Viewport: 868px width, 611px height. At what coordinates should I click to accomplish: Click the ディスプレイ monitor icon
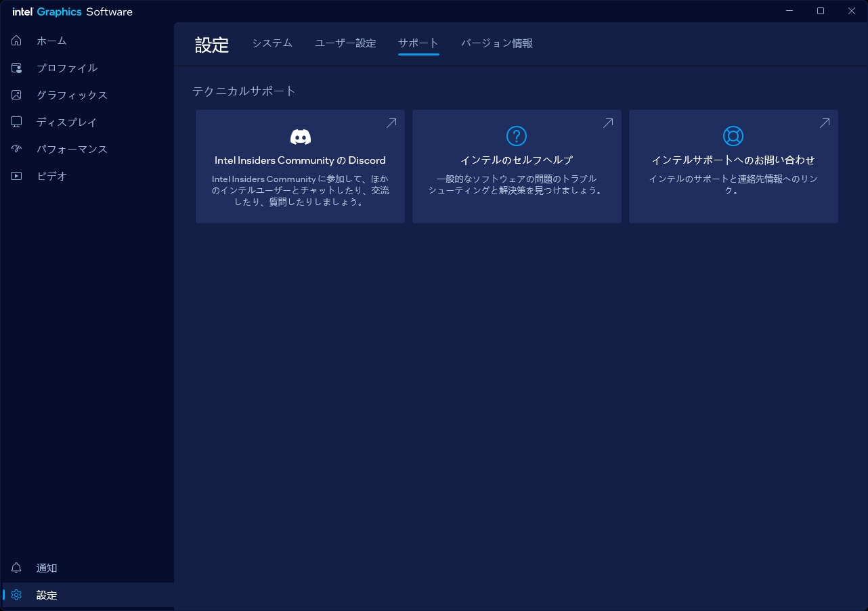(17, 122)
